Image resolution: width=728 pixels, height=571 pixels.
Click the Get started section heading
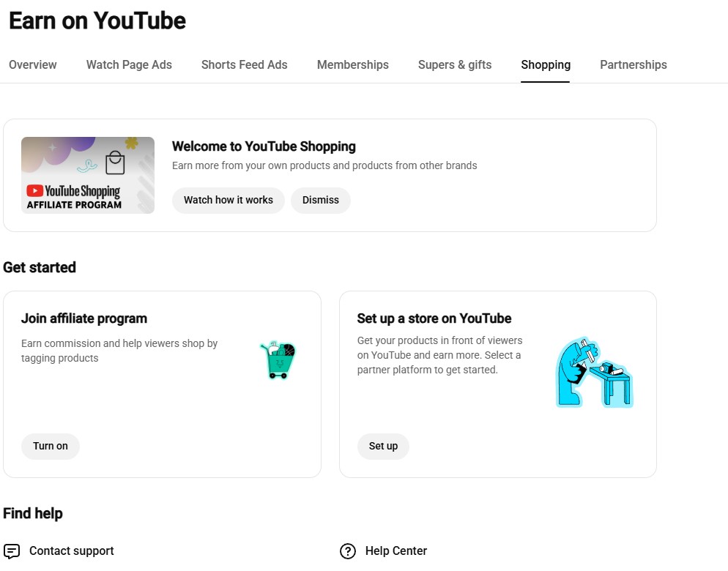coord(40,267)
